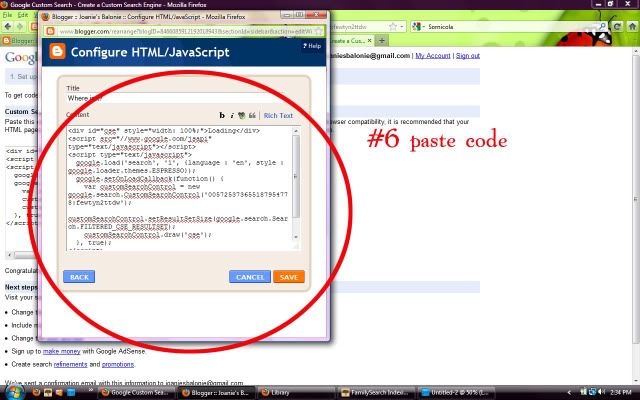Click main page vertical scrollbar up arrow
This screenshot has width=640, height=400.
[x=636, y=53]
